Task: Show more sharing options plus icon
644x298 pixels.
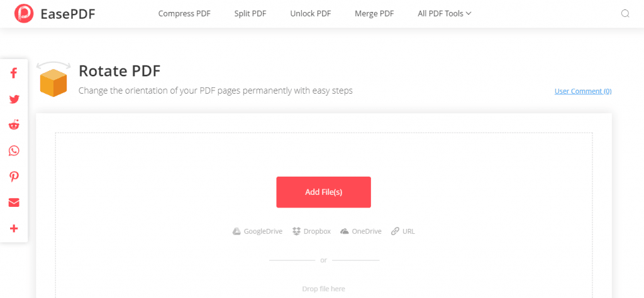Action: pyautogui.click(x=14, y=229)
